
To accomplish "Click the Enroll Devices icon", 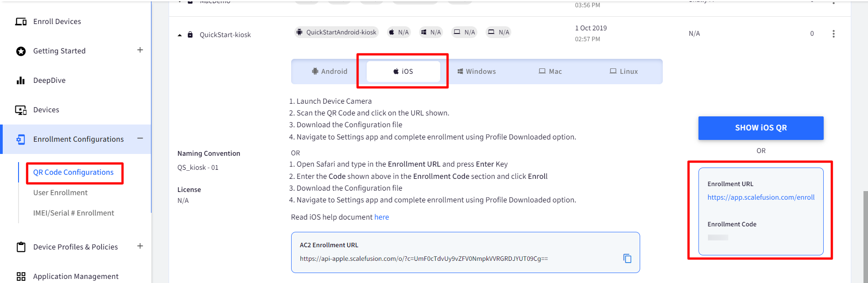I will (x=21, y=21).
